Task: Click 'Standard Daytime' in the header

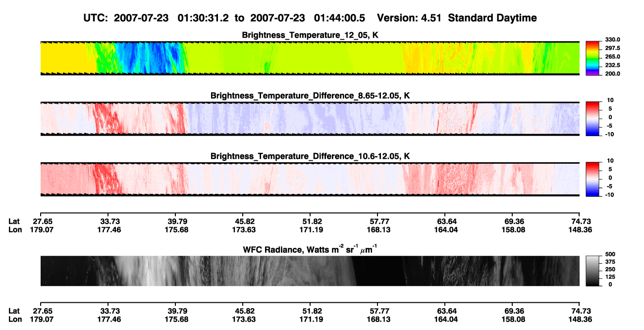Action: [492, 18]
